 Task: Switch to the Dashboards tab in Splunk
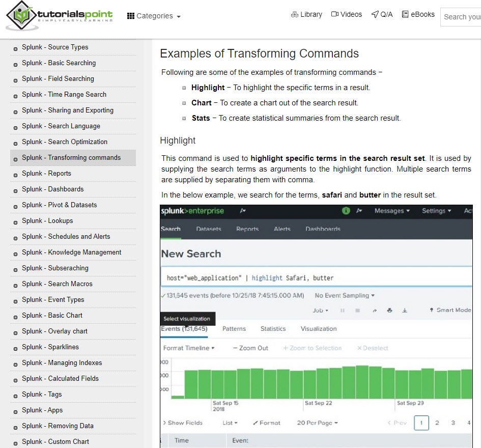[x=323, y=229]
